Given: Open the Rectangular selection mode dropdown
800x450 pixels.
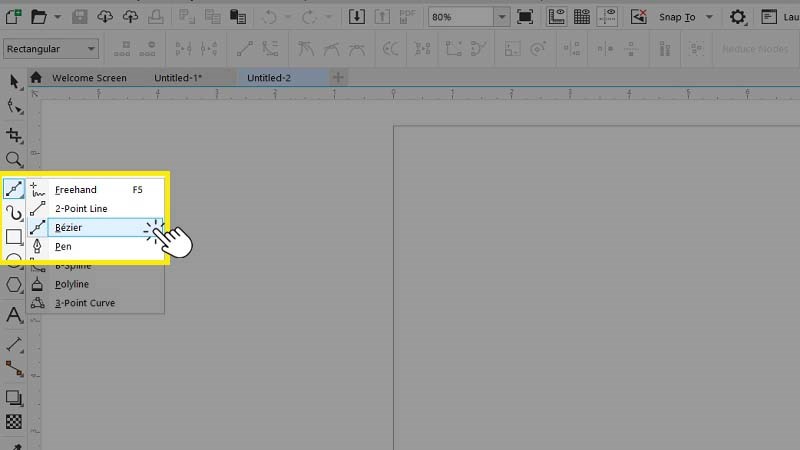Looking at the screenshot, I should (91, 49).
